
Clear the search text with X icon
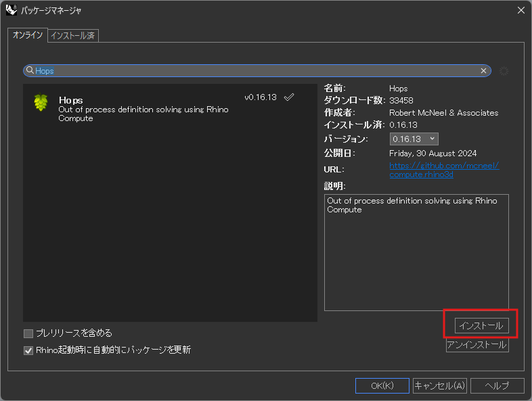(x=484, y=70)
